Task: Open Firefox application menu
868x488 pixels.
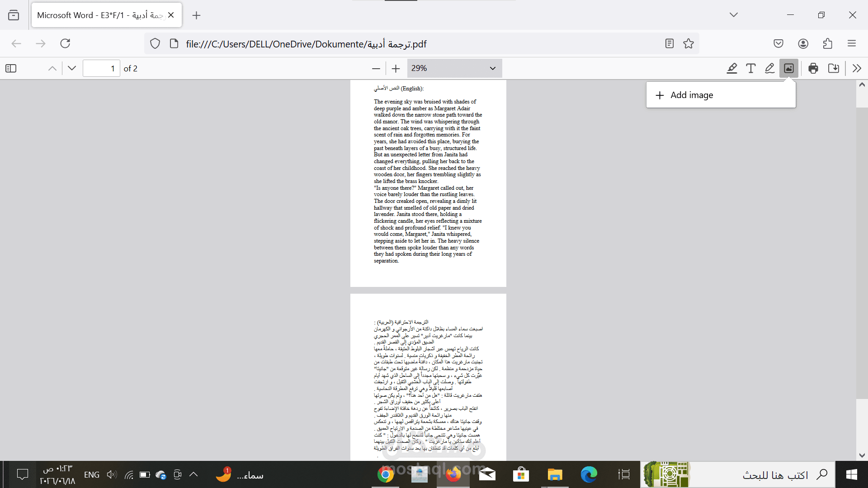Action: point(852,43)
